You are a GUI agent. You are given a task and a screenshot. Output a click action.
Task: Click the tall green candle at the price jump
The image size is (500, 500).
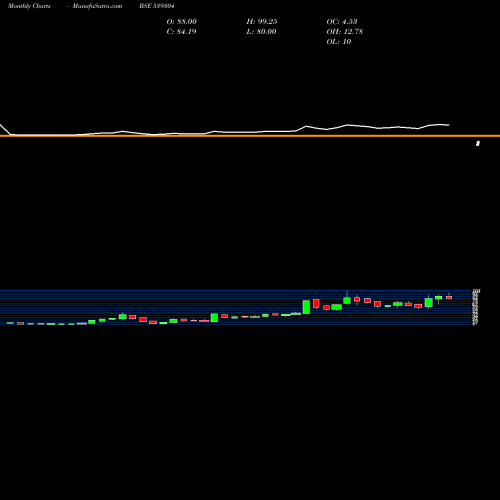(x=306, y=307)
